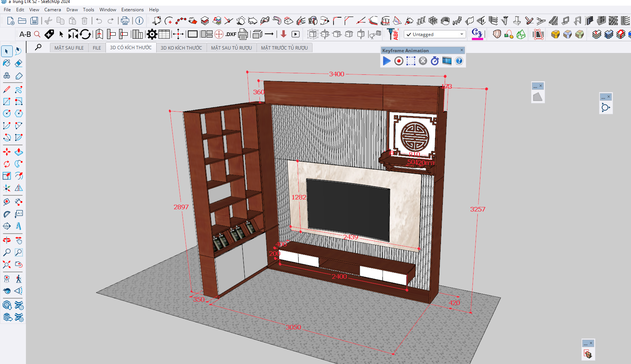Open the DXF export tool
The image size is (631, 364).
point(231,35)
